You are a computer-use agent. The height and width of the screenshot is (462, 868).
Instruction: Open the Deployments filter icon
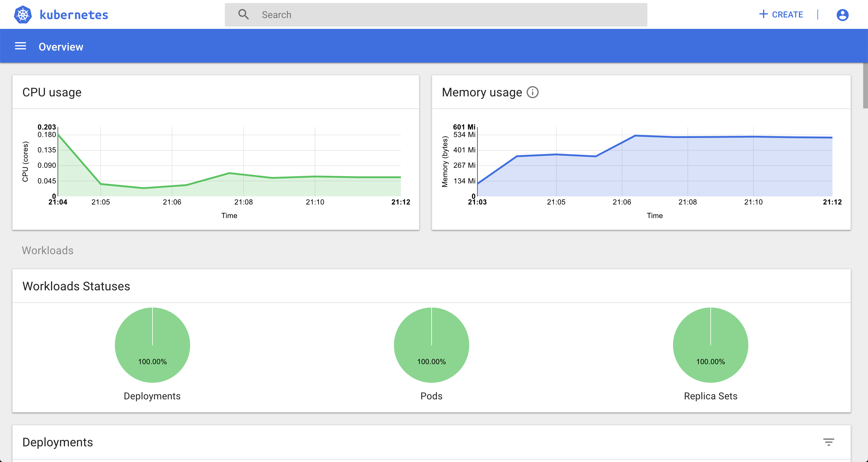tap(829, 442)
